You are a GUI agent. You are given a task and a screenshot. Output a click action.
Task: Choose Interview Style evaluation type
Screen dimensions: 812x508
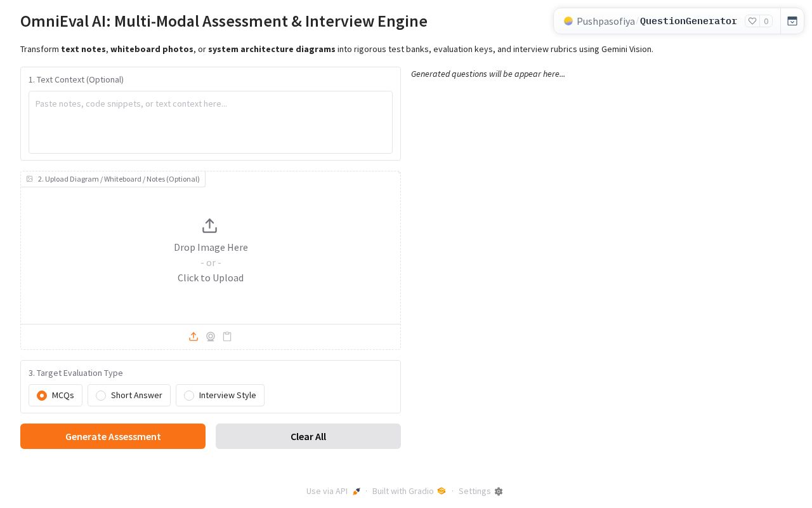tap(220, 395)
